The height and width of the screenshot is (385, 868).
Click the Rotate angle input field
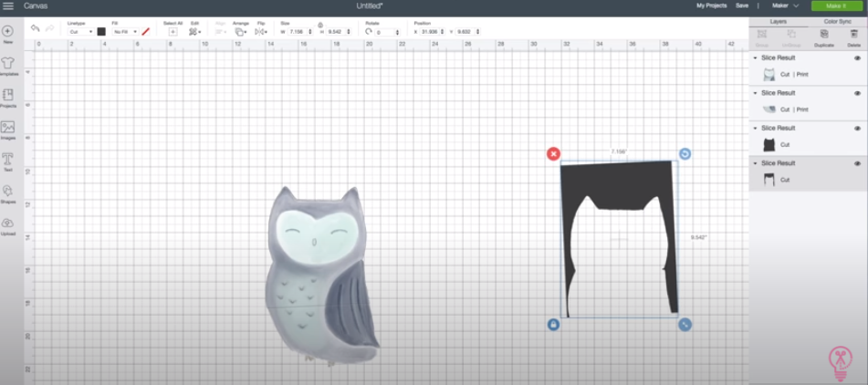[x=388, y=32]
